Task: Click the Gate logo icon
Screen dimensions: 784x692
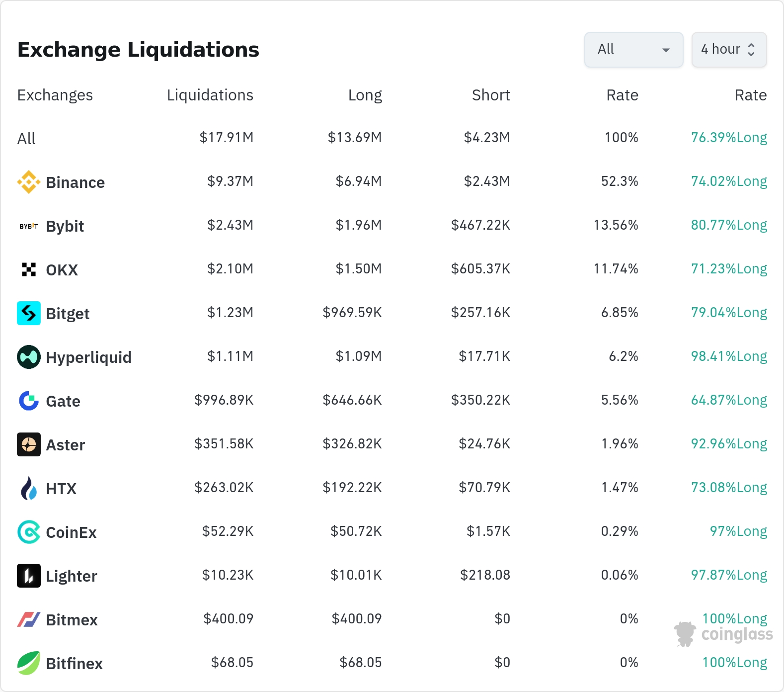Action: [29, 401]
